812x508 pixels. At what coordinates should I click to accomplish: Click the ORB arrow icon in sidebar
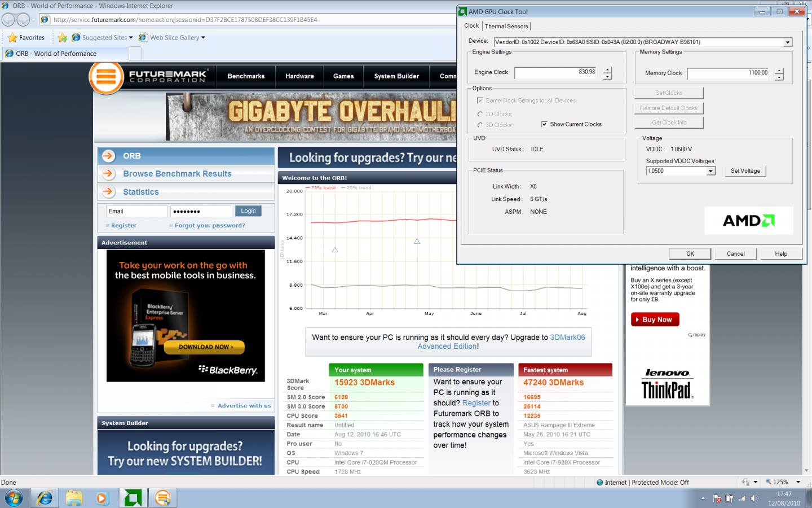(x=108, y=156)
